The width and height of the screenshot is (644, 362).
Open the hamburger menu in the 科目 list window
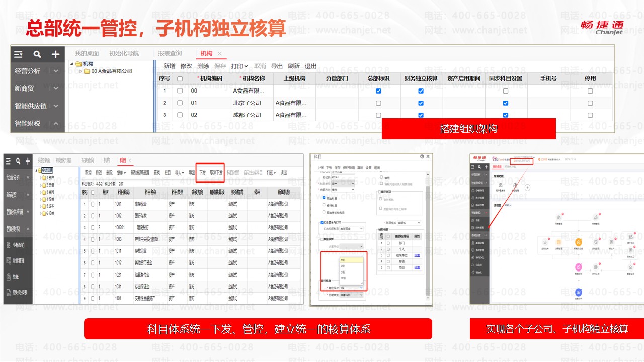[8, 161]
